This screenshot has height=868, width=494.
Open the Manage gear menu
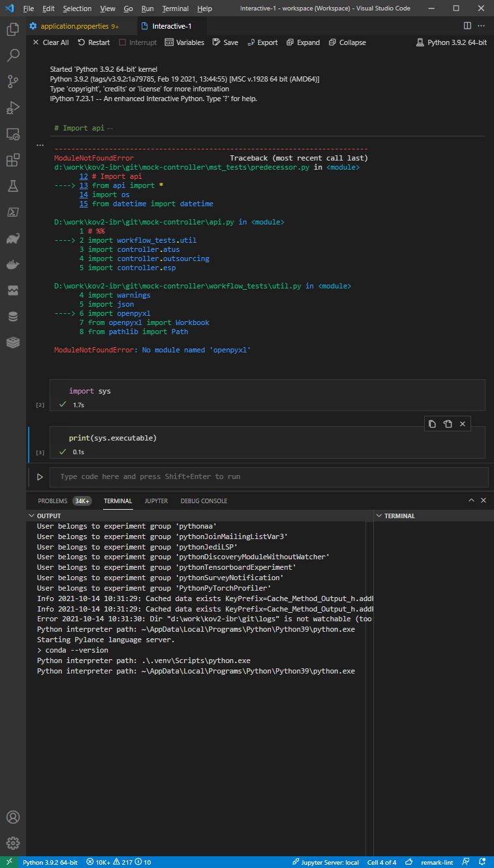click(x=12, y=843)
